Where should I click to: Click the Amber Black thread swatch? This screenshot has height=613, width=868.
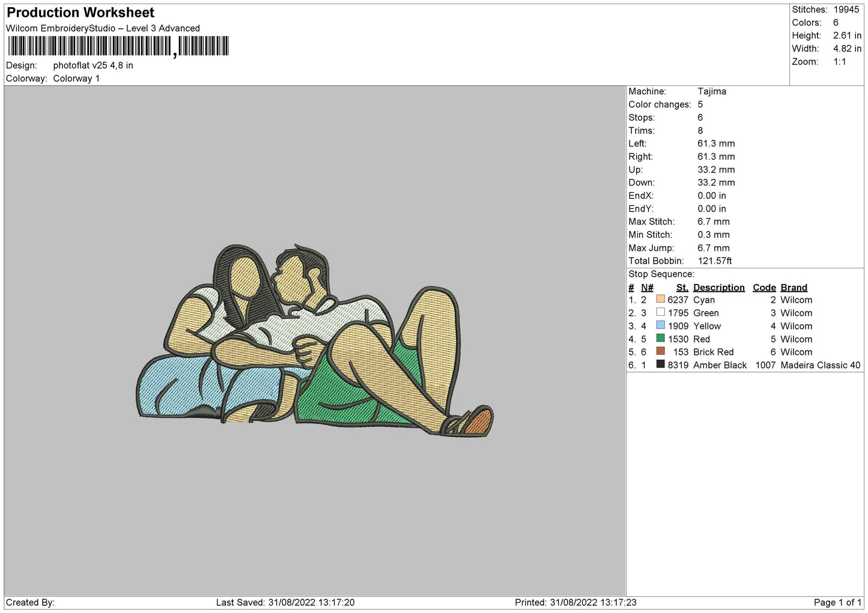tap(661, 364)
